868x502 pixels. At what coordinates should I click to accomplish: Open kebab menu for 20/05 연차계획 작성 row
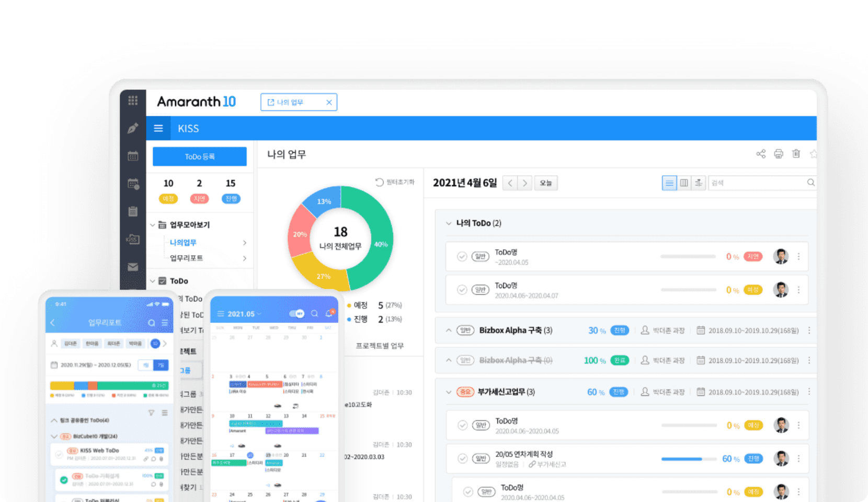[x=798, y=459]
